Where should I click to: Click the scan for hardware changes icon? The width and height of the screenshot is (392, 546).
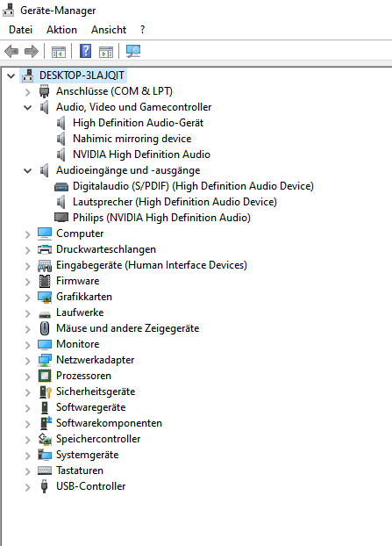pyautogui.click(x=133, y=51)
